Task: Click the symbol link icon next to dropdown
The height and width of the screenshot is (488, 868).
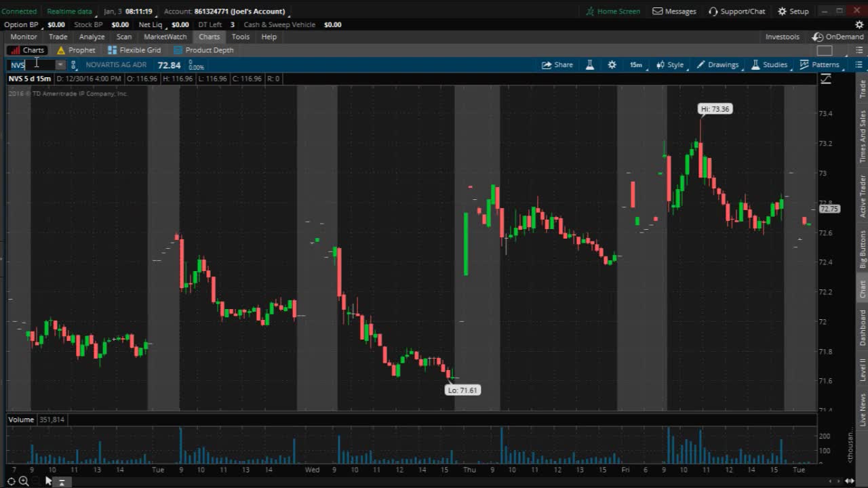Action: click(74, 65)
